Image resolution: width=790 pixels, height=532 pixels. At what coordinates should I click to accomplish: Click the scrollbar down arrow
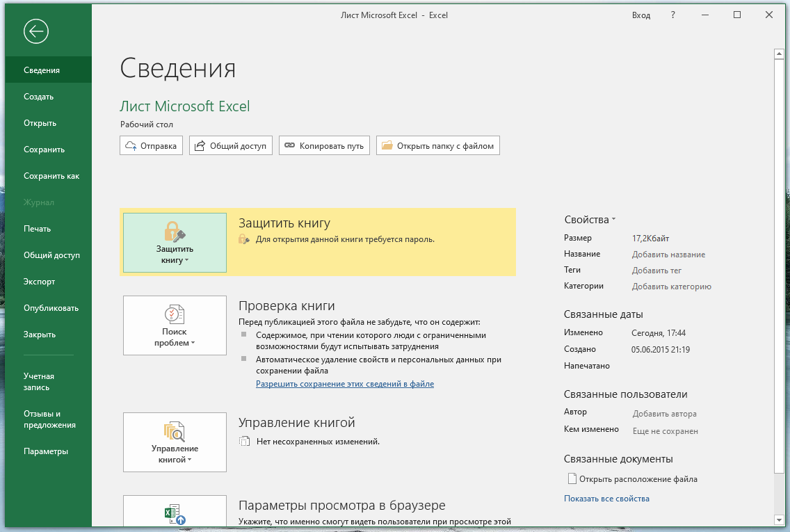779,520
